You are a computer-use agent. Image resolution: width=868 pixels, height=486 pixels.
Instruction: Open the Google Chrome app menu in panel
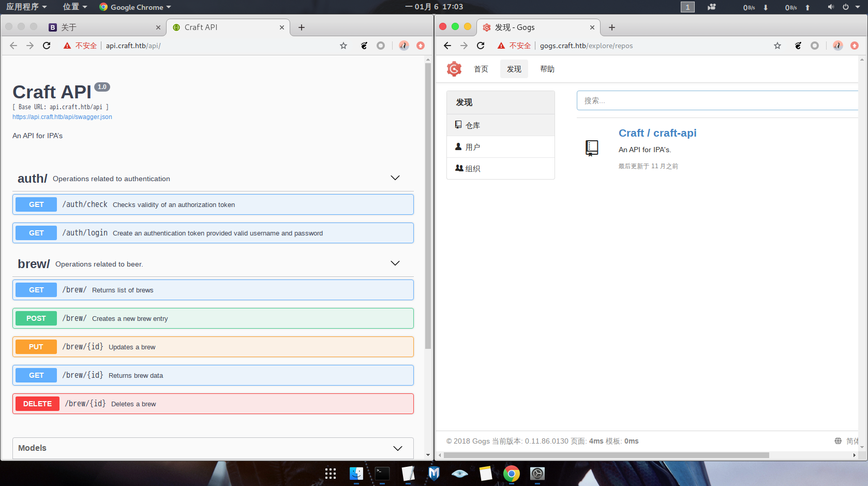pos(135,7)
